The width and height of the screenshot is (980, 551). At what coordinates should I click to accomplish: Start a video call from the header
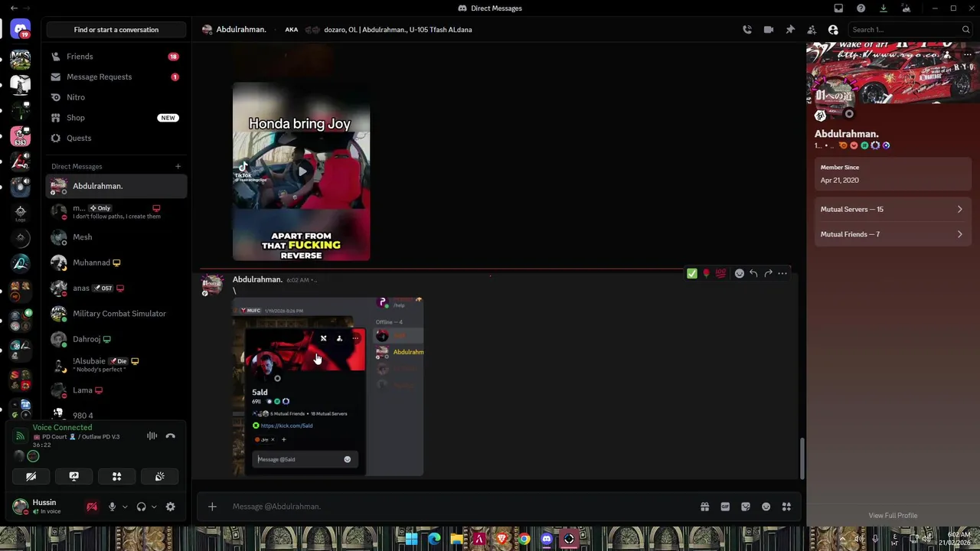click(x=769, y=30)
